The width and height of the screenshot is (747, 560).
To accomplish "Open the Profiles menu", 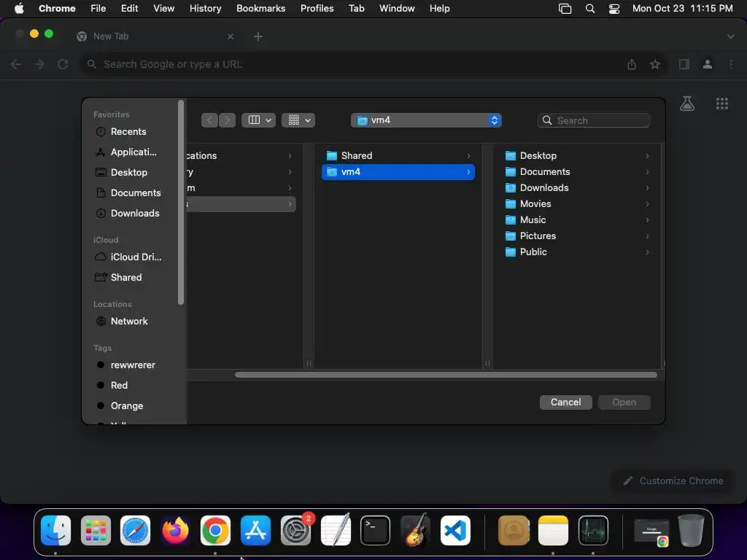I will (x=317, y=9).
